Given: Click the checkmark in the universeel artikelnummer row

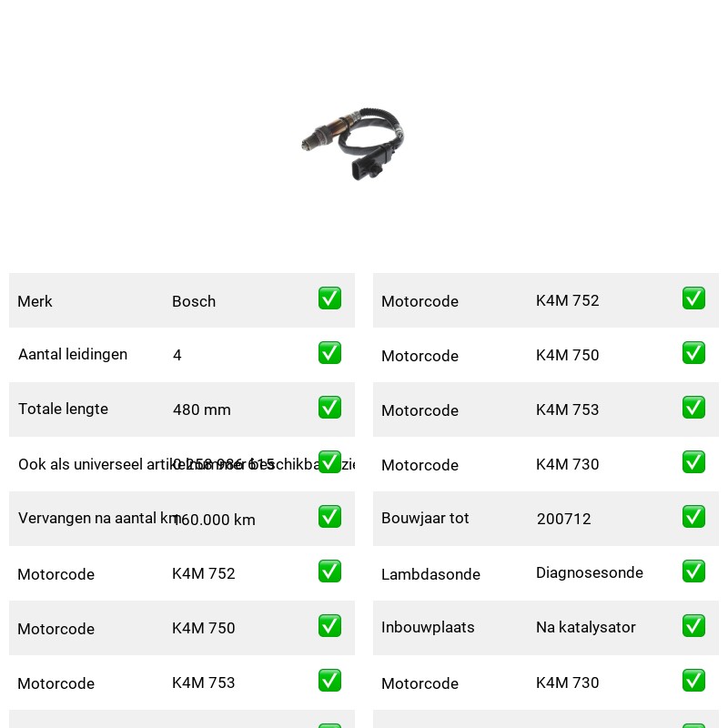Looking at the screenshot, I should [329, 462].
